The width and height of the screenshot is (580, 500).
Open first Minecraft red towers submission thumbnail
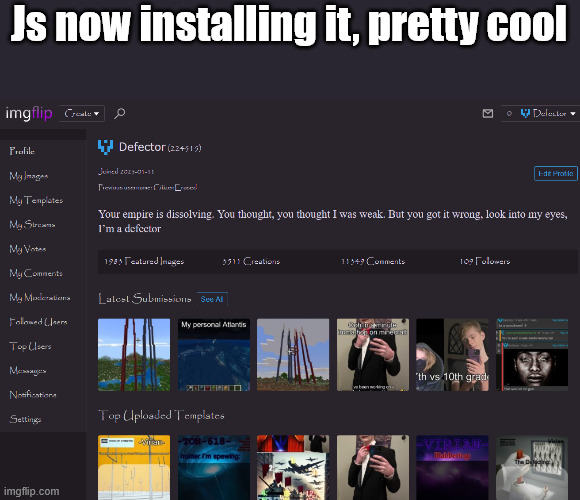tap(134, 355)
